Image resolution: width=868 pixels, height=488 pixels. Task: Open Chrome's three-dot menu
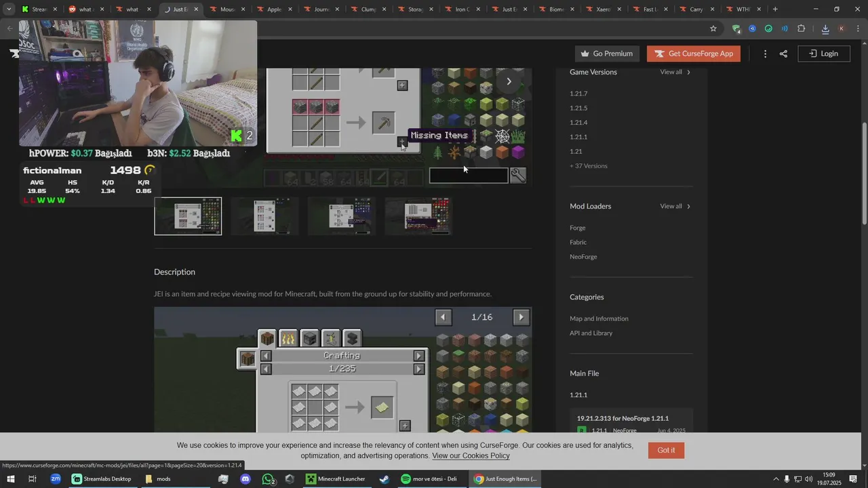pos(859,28)
